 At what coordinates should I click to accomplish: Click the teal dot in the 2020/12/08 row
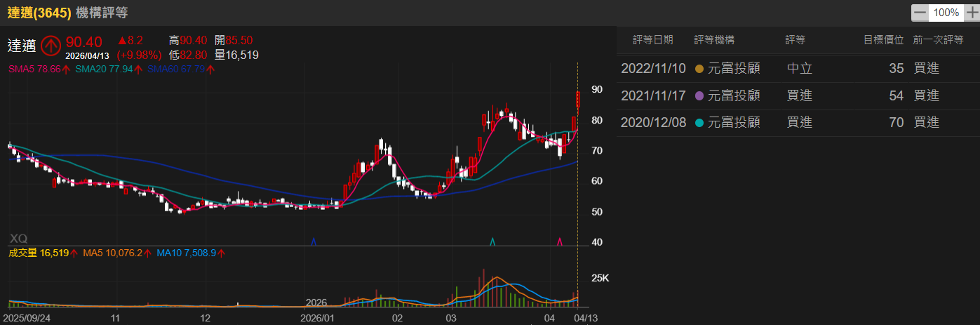click(698, 122)
